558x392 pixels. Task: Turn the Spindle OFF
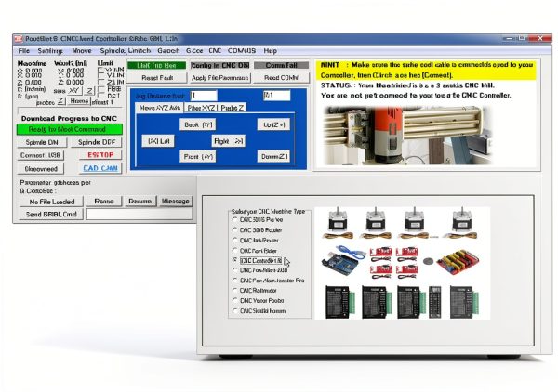[97, 142]
